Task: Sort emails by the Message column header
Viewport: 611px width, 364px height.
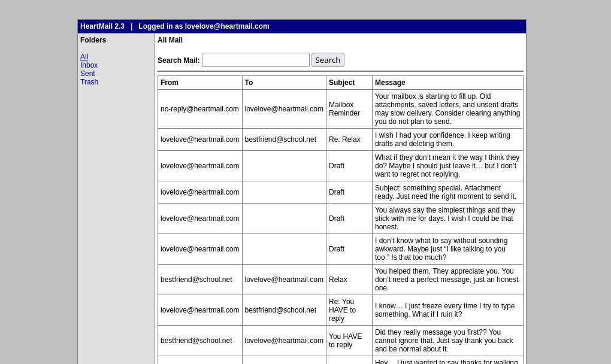Action: coord(390,83)
